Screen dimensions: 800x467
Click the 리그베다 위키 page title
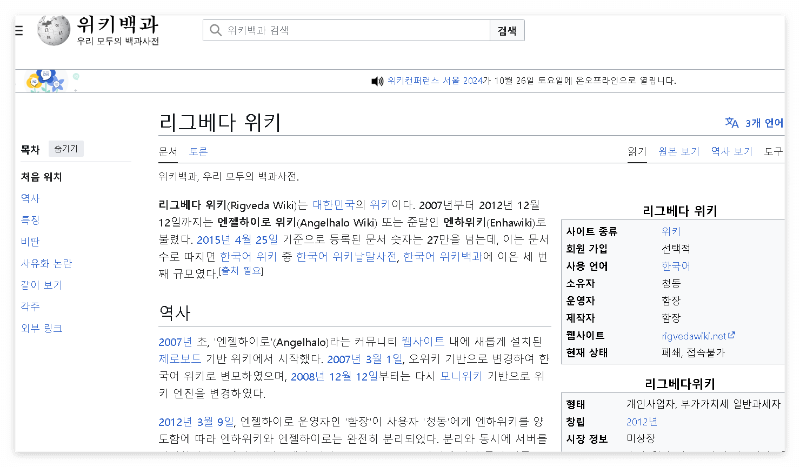click(220, 122)
